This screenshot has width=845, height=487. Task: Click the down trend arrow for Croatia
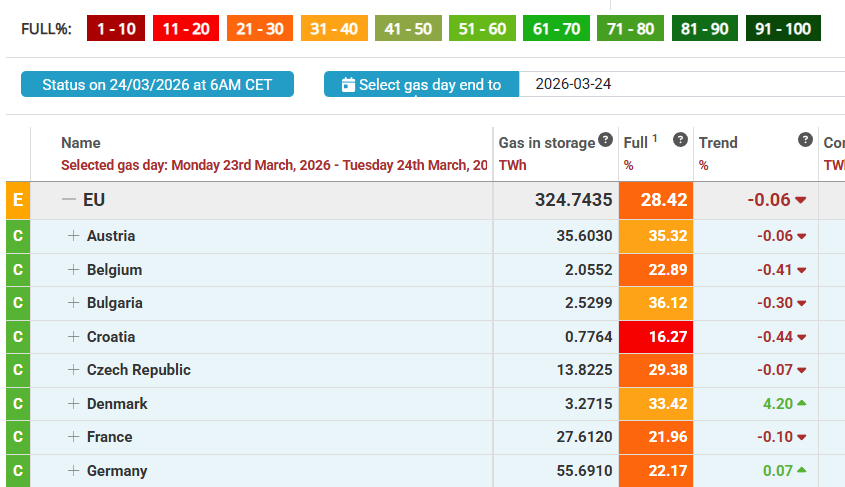(801, 337)
